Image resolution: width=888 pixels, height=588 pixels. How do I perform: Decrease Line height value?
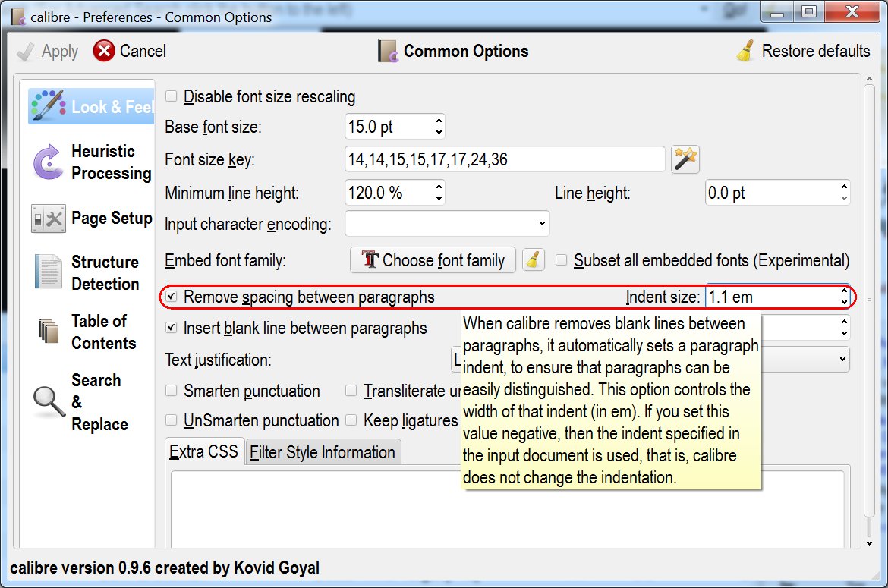[844, 199]
